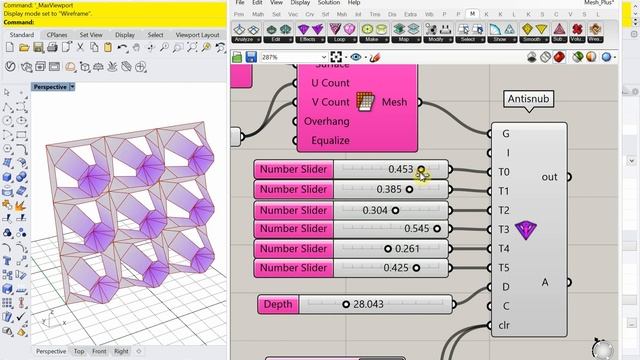Image resolution: width=640 pixels, height=360 pixels.
Task: Click the Select panel label in ribbon
Action: pyautogui.click(x=469, y=40)
